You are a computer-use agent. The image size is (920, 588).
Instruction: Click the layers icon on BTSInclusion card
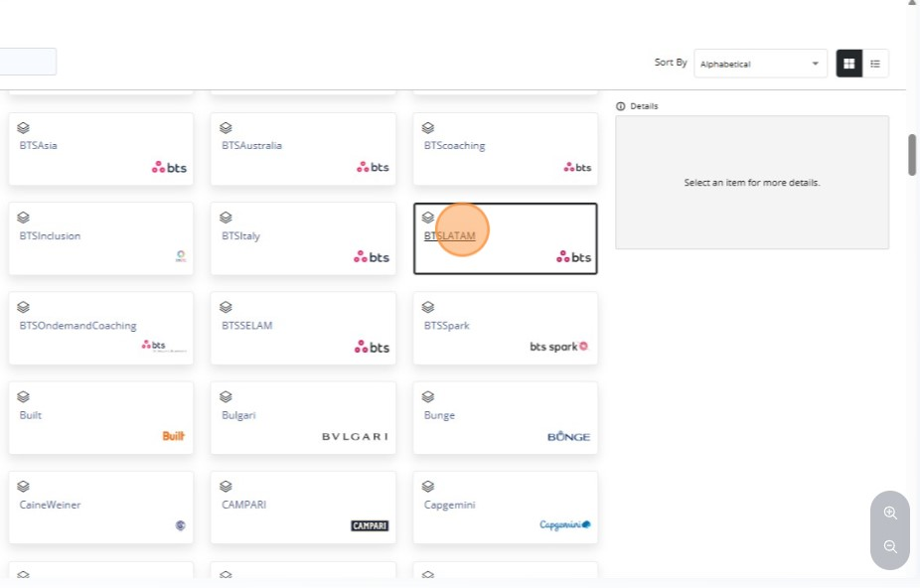23,218
